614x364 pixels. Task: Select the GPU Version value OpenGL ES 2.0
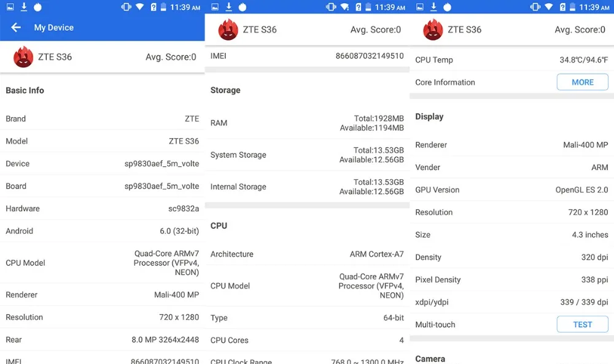pyautogui.click(x=582, y=190)
